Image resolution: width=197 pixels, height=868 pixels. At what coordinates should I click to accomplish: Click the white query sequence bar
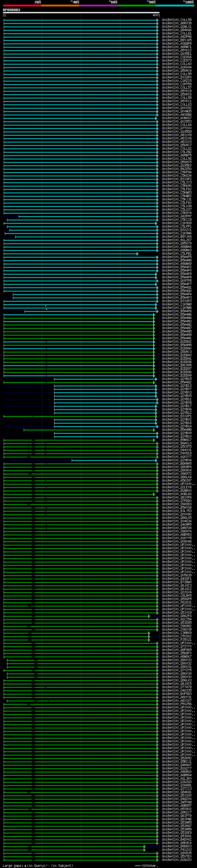(81, 12)
